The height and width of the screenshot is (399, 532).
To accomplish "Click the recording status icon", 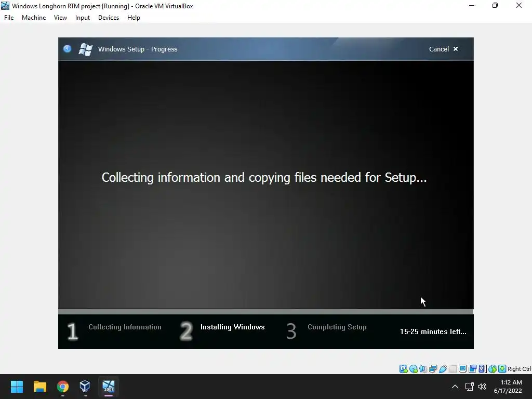I will point(472,369).
